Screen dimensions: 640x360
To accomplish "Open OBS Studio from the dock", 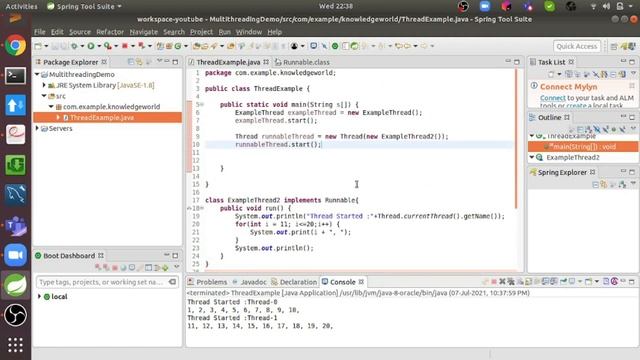I will pos(16,315).
